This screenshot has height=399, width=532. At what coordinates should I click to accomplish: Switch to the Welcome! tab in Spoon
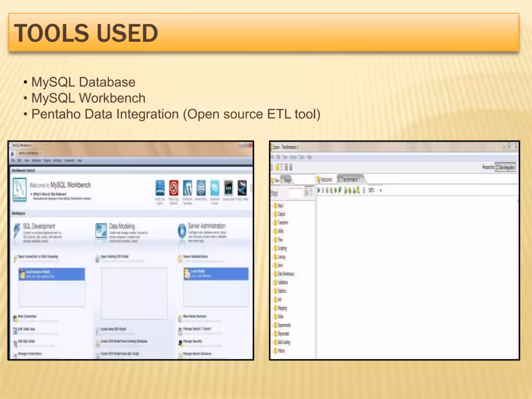point(325,180)
